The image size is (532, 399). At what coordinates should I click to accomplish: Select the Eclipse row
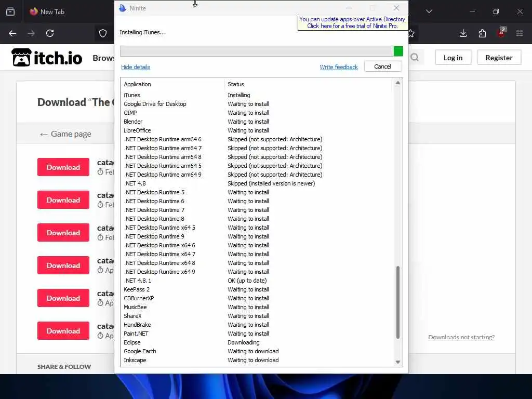[x=257, y=342]
